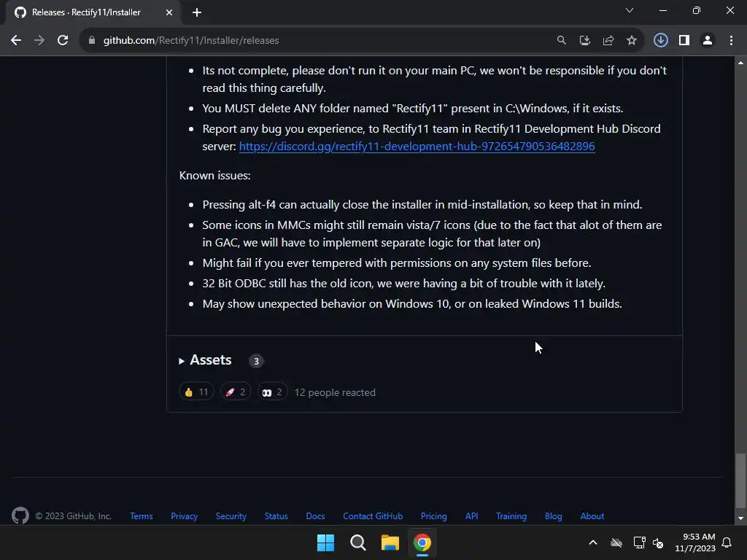Open the Rectify11 Discord invite link
Image resolution: width=747 pixels, height=560 pixels.
[417, 146]
